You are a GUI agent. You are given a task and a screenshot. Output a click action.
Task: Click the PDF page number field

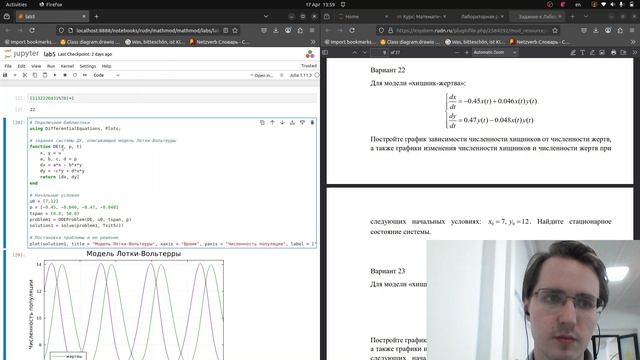click(x=380, y=52)
